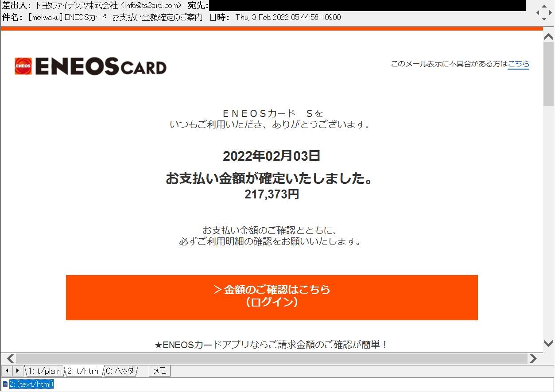Screen dimensions: 555x392
Task: Show next tabs with the right tab-scroll button
Action: coord(17,370)
